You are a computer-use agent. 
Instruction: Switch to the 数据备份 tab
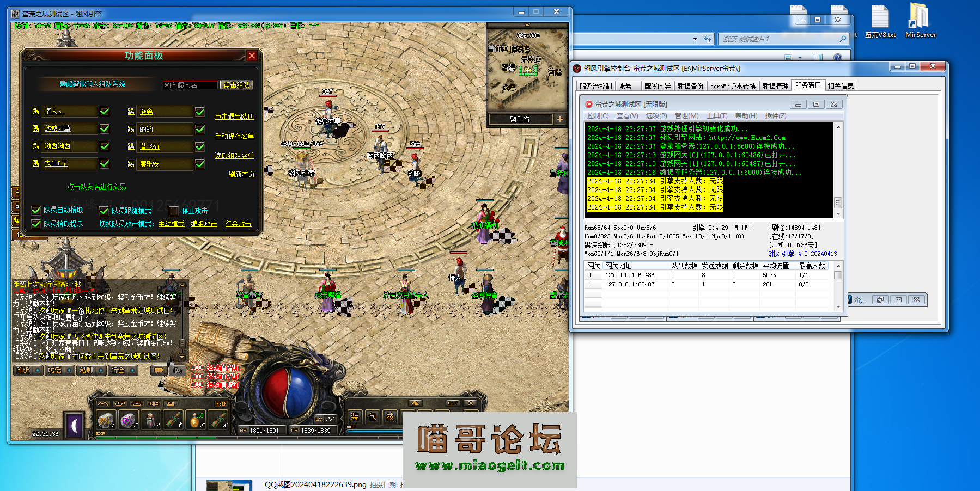coord(690,86)
